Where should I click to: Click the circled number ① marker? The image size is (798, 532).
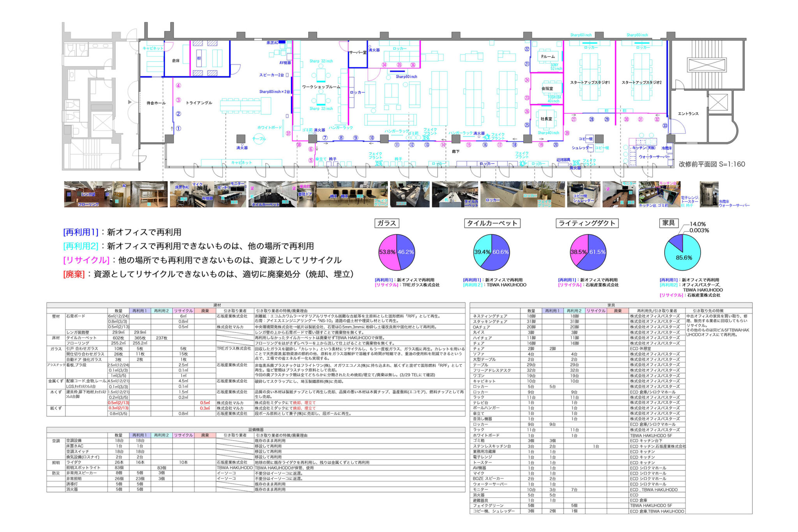tap(178, 128)
